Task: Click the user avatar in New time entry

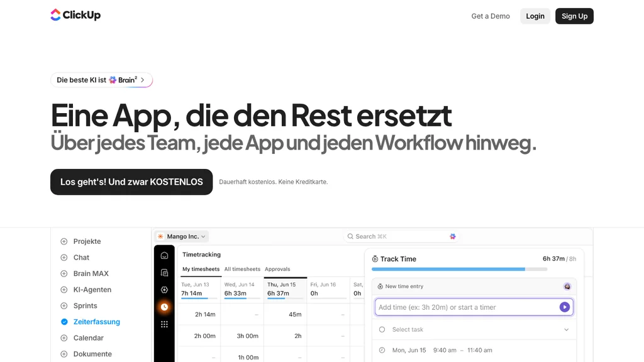Action: coord(567,286)
